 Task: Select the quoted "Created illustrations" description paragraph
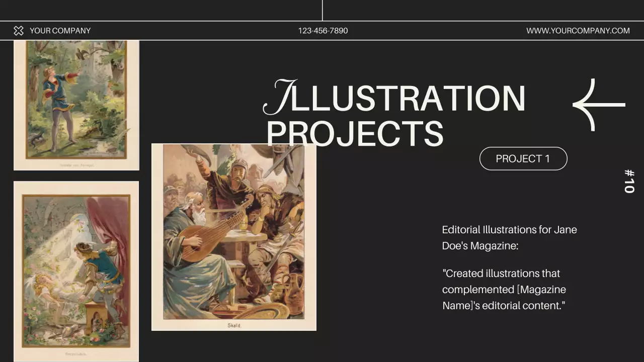[504, 290]
